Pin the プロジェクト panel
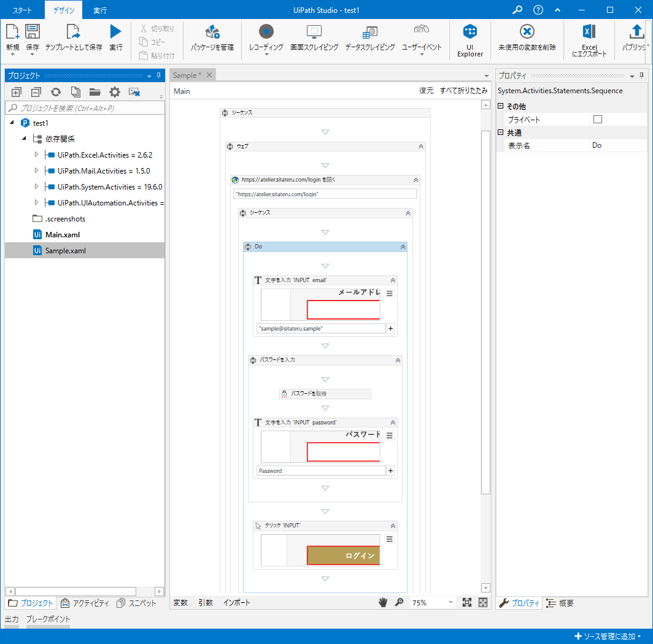 click(159, 75)
